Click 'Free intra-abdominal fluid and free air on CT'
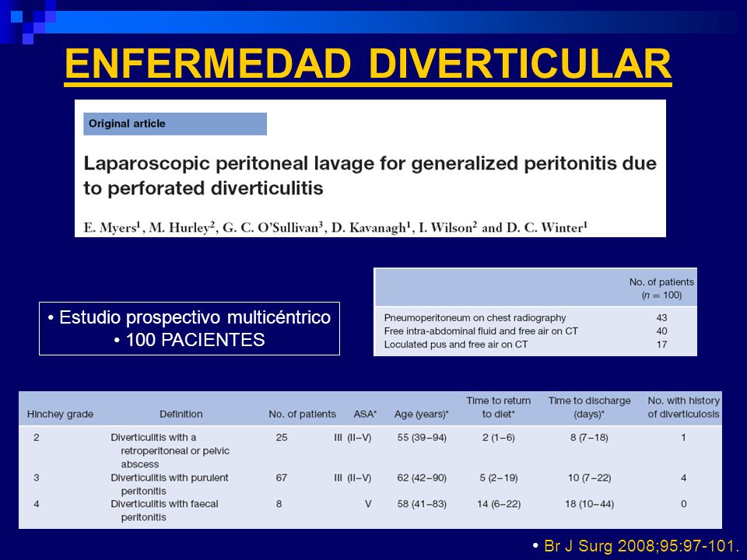747x560 pixels. (x=481, y=331)
